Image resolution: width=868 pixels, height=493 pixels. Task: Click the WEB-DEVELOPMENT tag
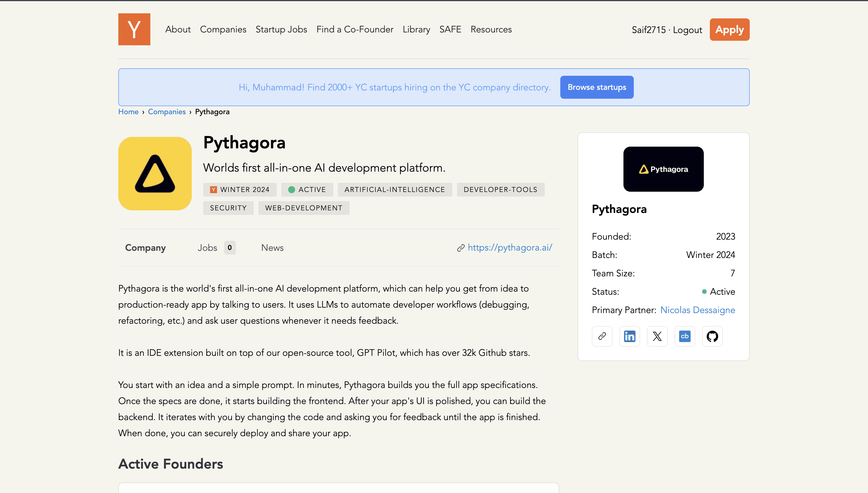click(303, 208)
